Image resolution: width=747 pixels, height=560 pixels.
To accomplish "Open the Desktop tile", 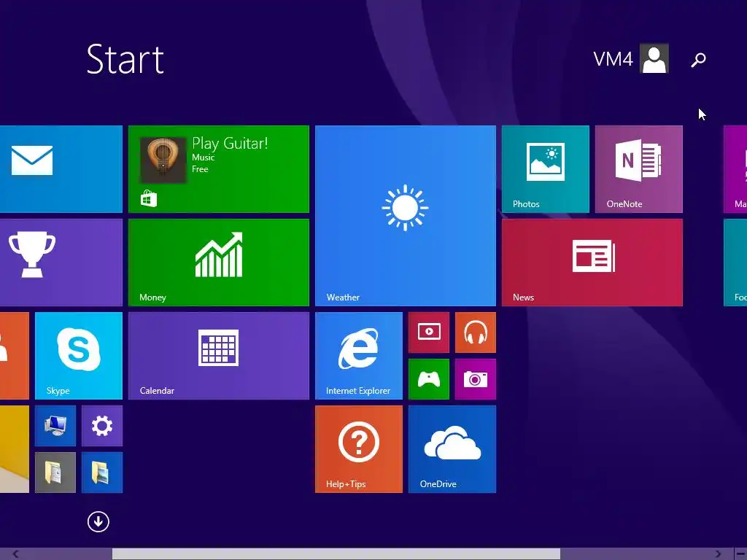I will pos(15,449).
